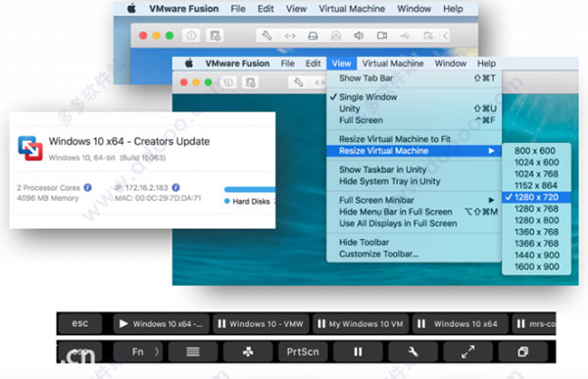
Task: Tap the PrtScn button on Touch Bar
Action: tap(303, 352)
